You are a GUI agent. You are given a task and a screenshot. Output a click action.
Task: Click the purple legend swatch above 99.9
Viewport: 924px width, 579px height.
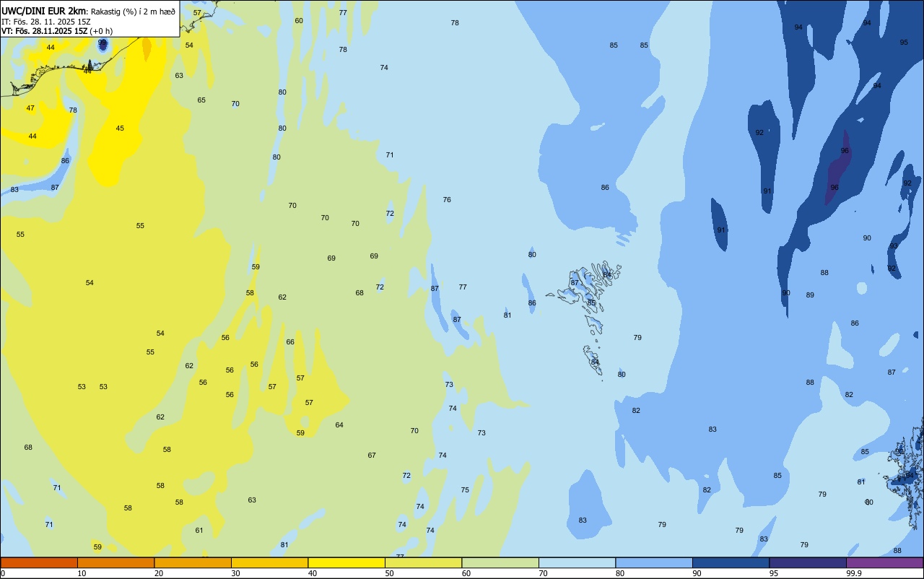tap(884, 562)
